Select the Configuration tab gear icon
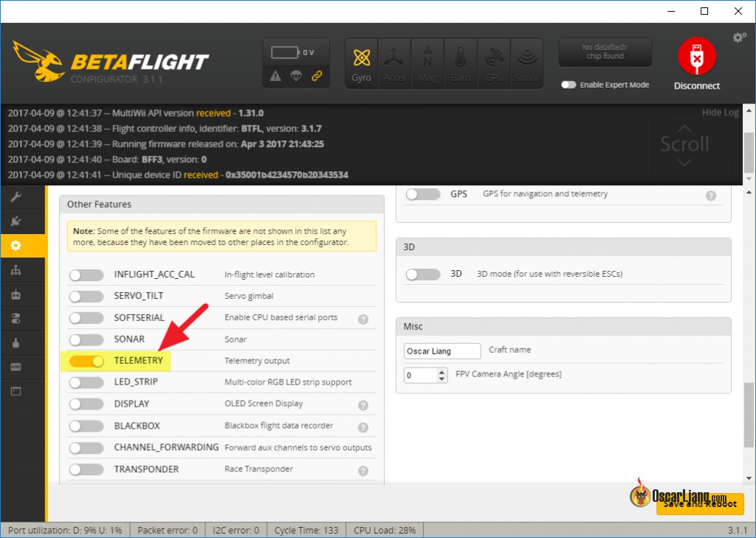 pyautogui.click(x=16, y=245)
